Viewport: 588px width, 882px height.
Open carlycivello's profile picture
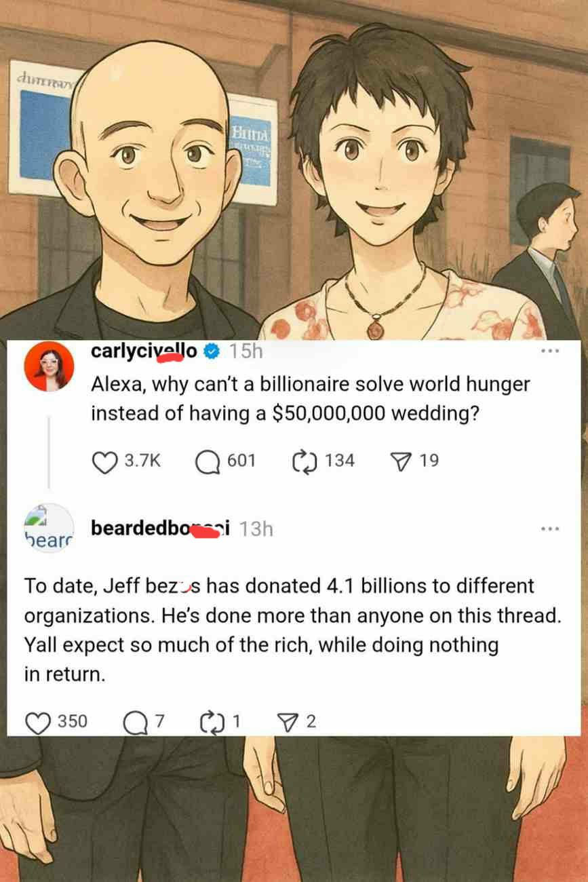coord(49,366)
